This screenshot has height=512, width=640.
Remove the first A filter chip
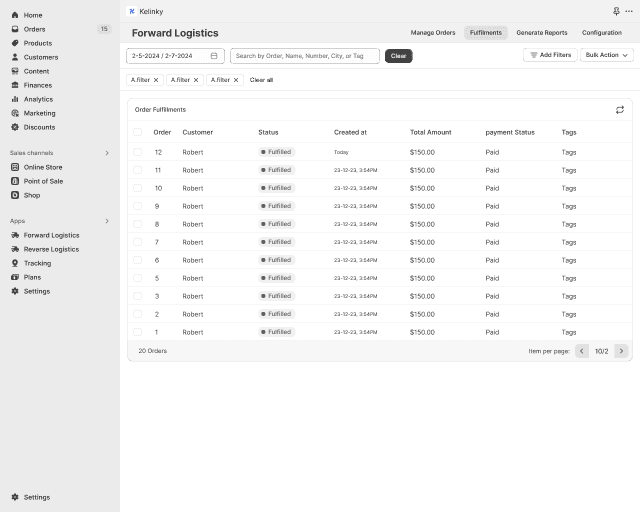pos(156,80)
